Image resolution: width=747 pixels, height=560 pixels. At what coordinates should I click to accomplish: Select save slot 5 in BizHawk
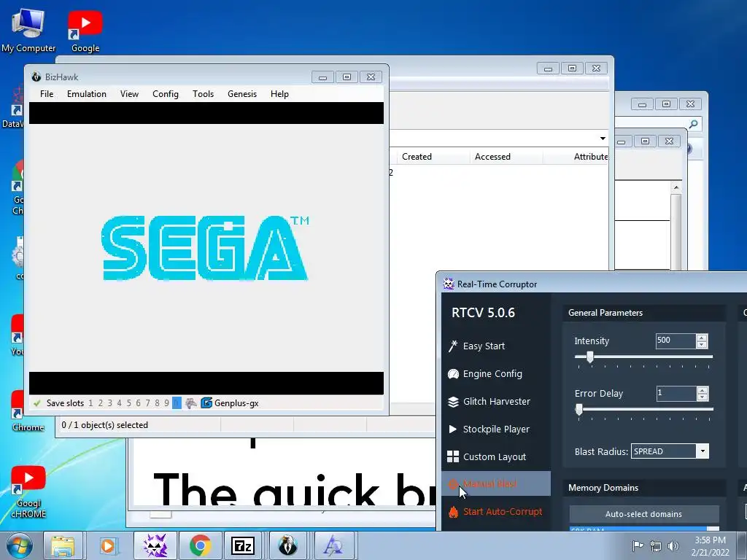tap(128, 402)
